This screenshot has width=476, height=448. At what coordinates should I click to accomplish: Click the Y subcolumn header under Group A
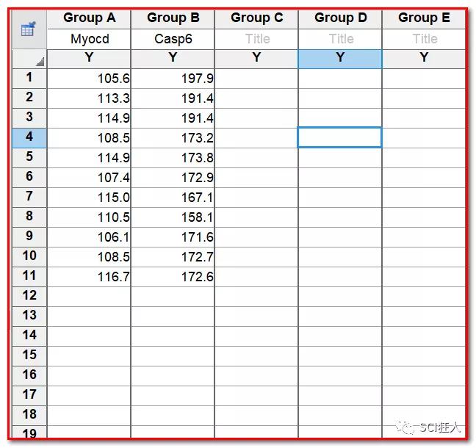[x=89, y=58]
